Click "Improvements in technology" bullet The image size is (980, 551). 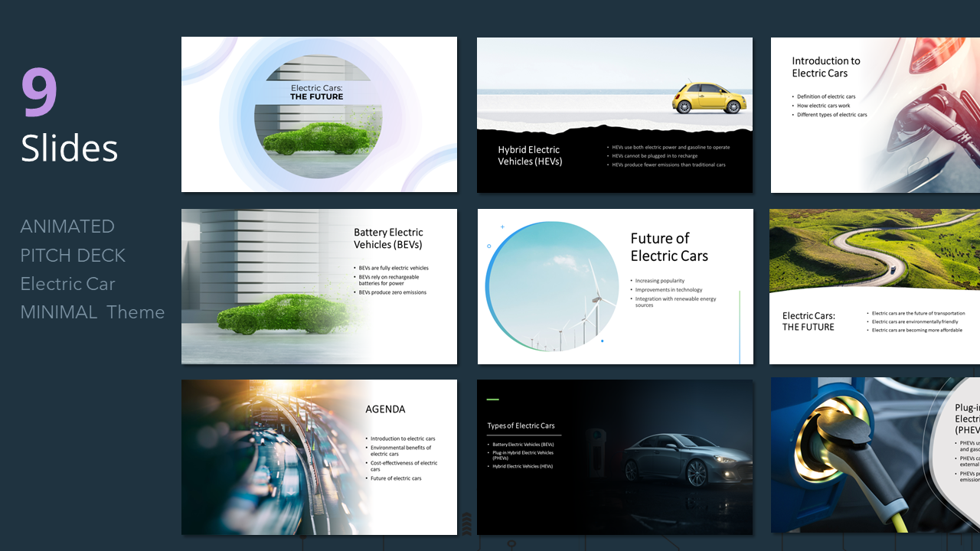668,290
